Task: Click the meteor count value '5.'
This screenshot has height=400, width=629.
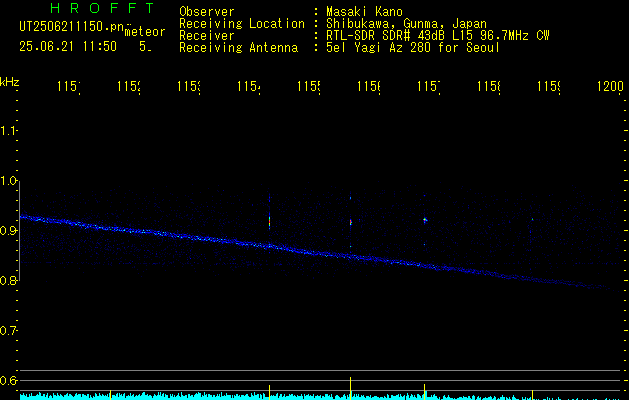Action: (145, 47)
